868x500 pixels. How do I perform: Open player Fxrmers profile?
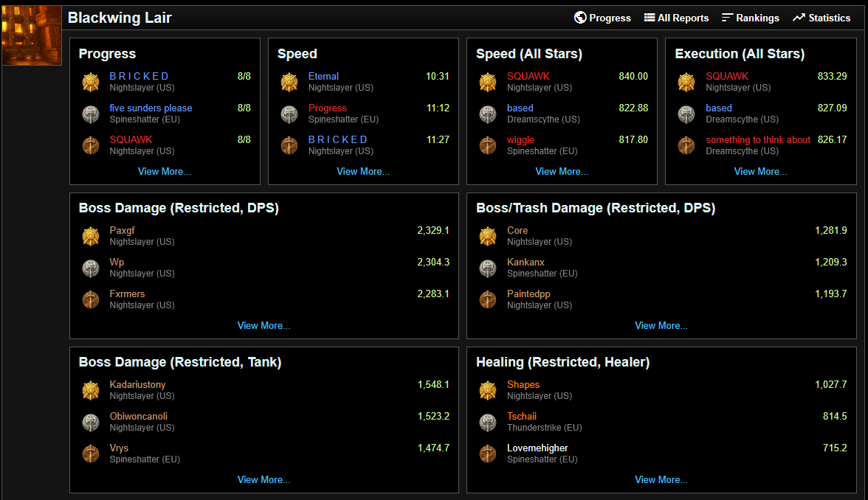coord(127,294)
